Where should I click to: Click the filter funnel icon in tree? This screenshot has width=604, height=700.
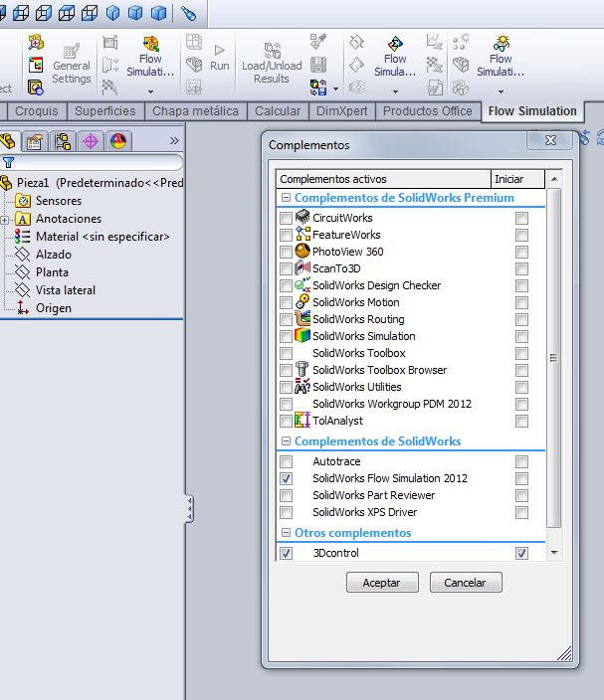9,162
